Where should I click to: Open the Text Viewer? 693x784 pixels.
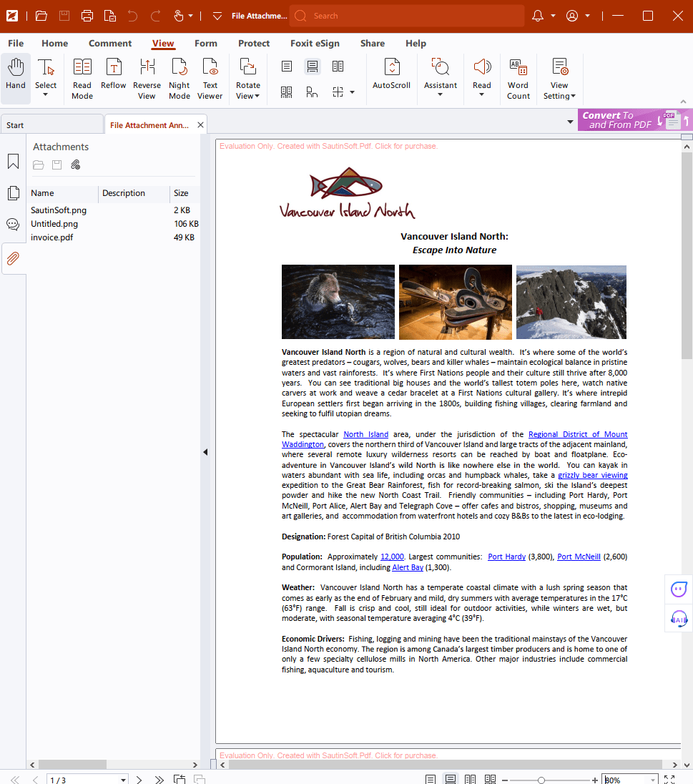click(210, 75)
